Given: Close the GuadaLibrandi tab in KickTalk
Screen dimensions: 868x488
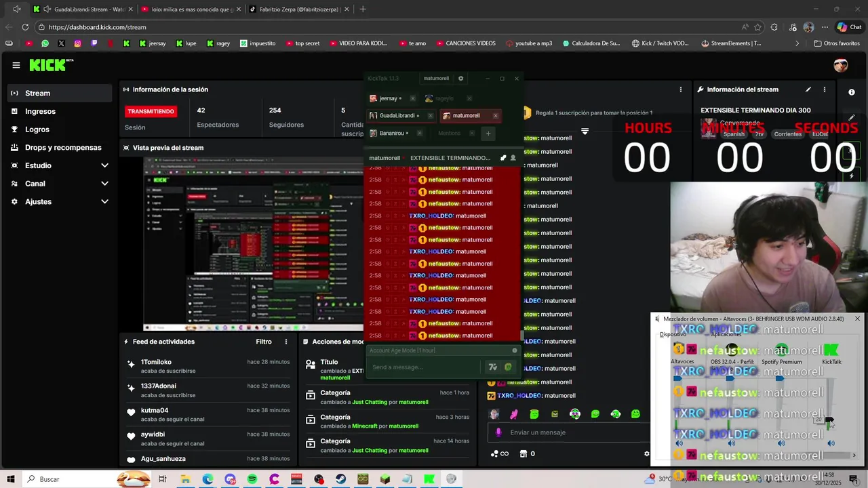Looking at the screenshot, I should click(x=430, y=116).
